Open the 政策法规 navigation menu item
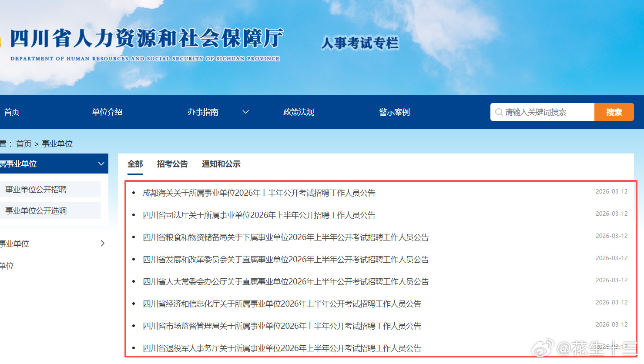Screen dimensions: 644x364 point(299,112)
